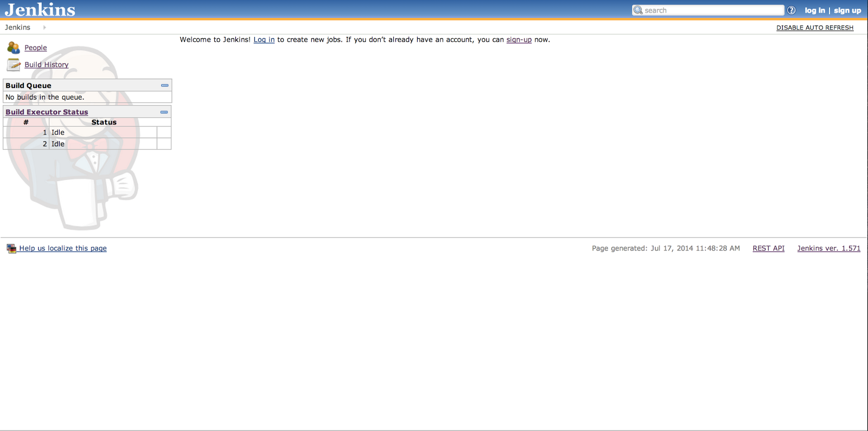
Task: Collapse the Build Queue panel
Action: tap(164, 86)
